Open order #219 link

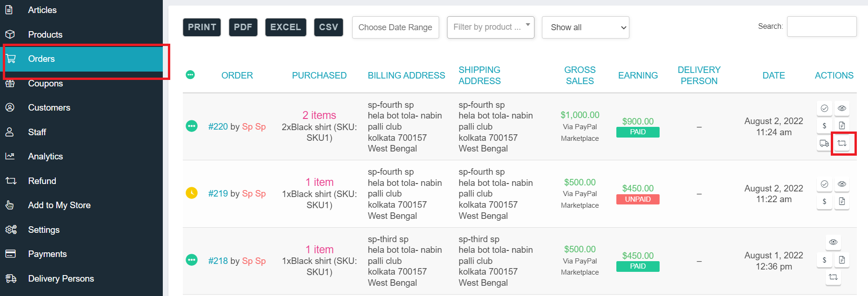218,194
